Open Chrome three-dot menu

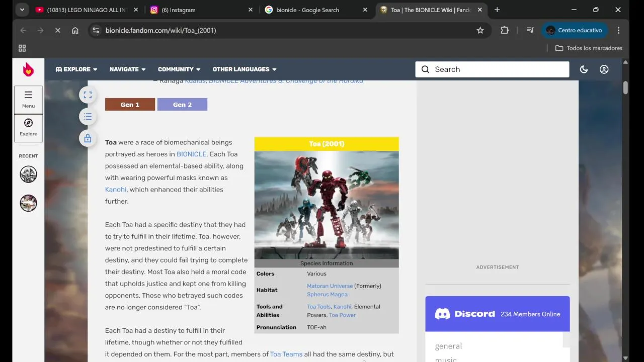click(618, 30)
